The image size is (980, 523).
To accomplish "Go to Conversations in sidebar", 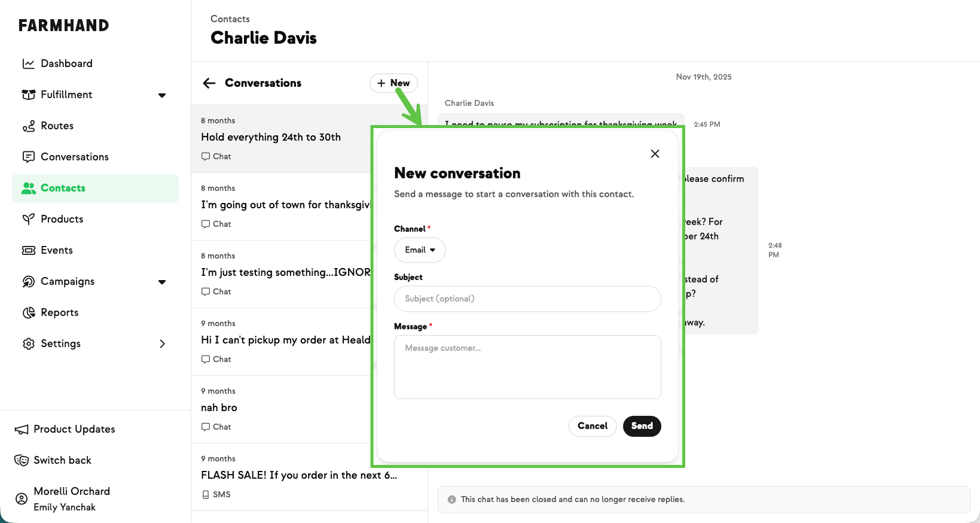I will (95, 157).
